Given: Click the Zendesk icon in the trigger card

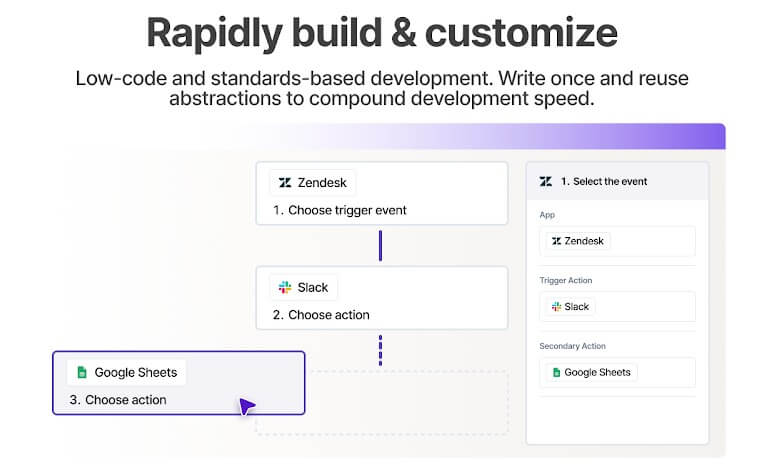Looking at the screenshot, I should point(285,183).
